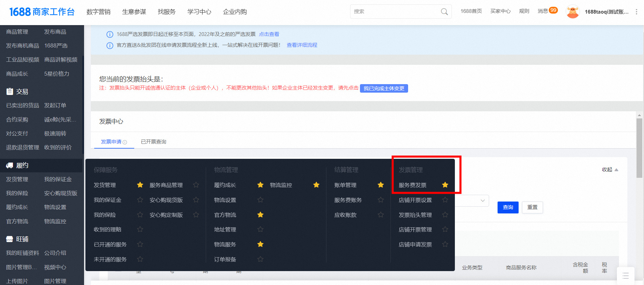Open the 查看详细流程 link
The width and height of the screenshot is (644, 285).
[302, 45]
